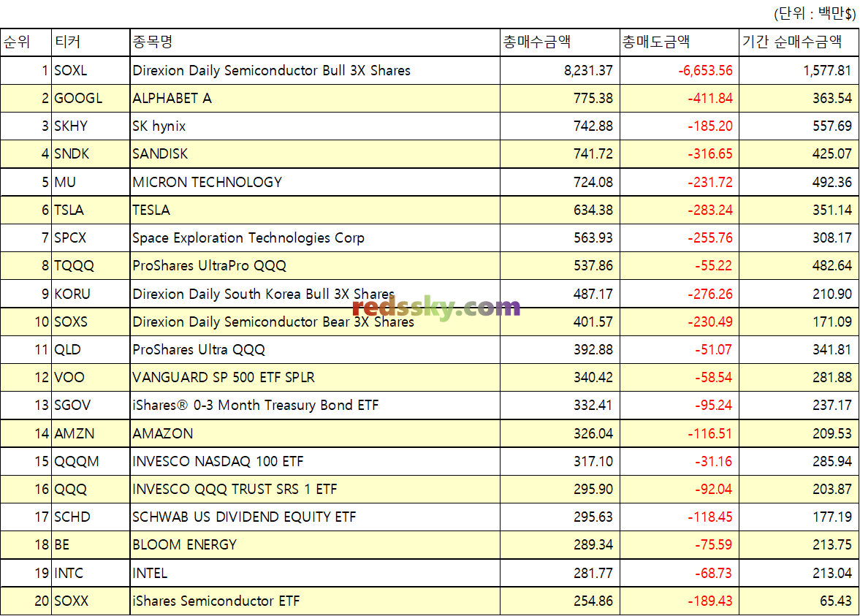860x616 pixels.
Task: Select the VOO ticker cell
Action: point(91,377)
